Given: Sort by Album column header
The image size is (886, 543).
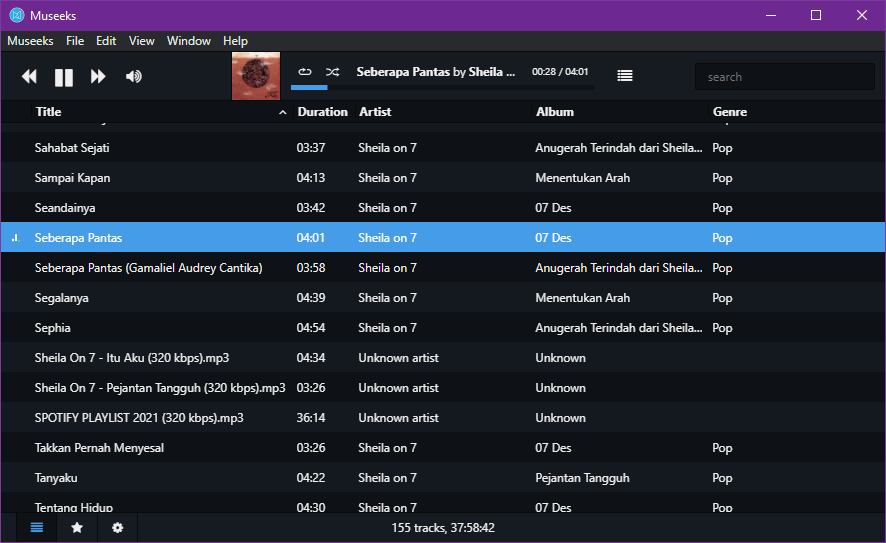Looking at the screenshot, I should tap(555, 112).
